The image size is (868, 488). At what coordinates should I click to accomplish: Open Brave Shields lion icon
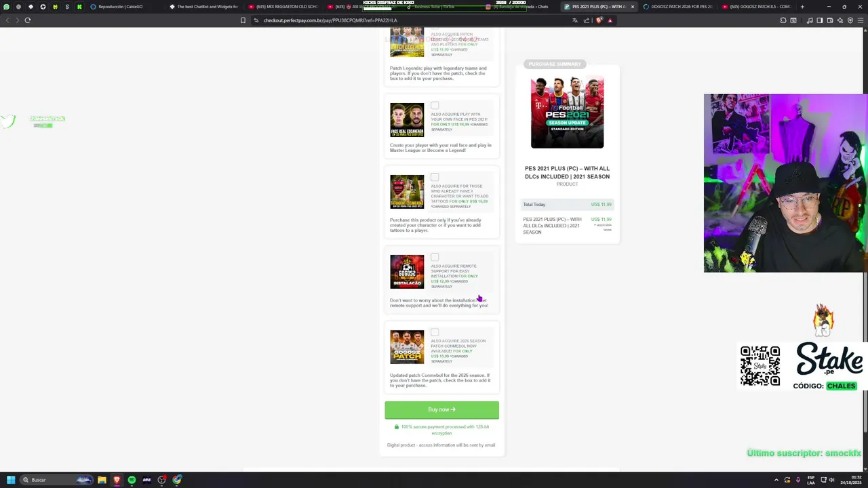[599, 20]
